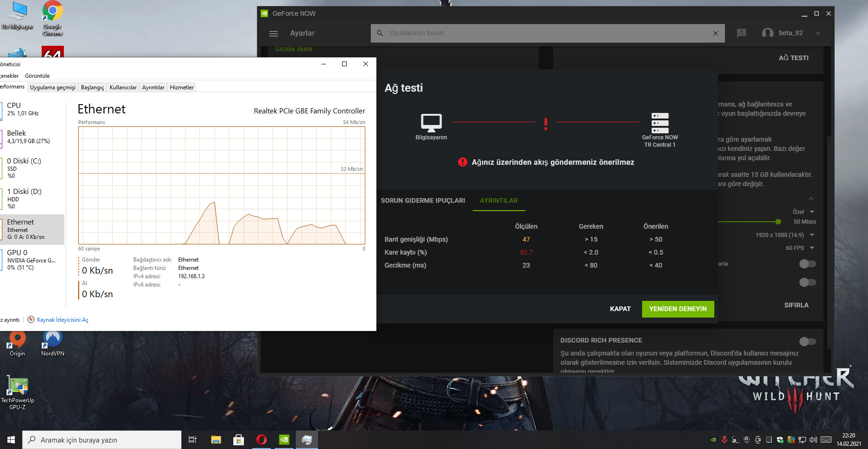Click the YENİDEN DENEYİN button

click(x=678, y=309)
